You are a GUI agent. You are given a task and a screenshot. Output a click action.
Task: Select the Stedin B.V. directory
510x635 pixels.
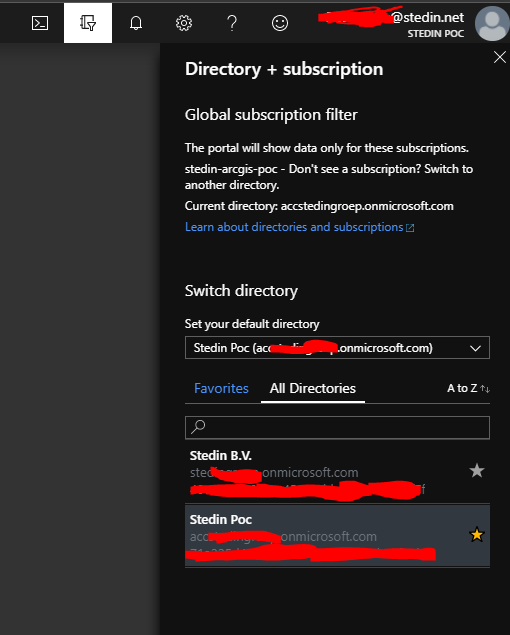[x=337, y=472]
